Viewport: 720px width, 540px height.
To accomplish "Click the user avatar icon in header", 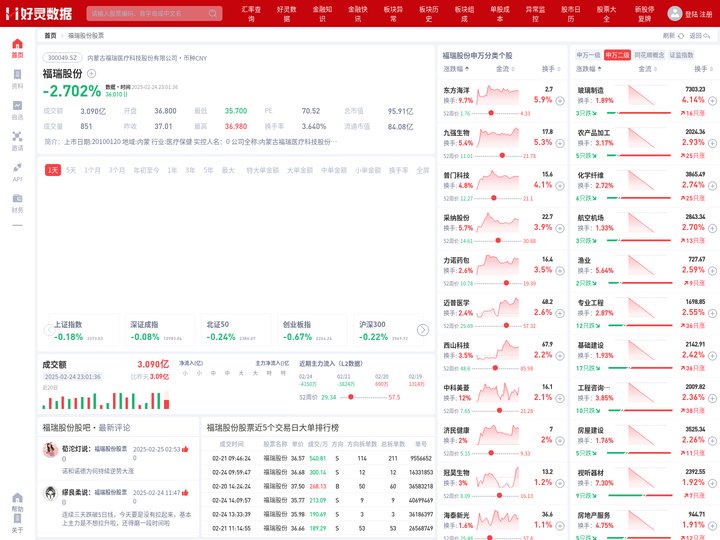I will [x=675, y=13].
